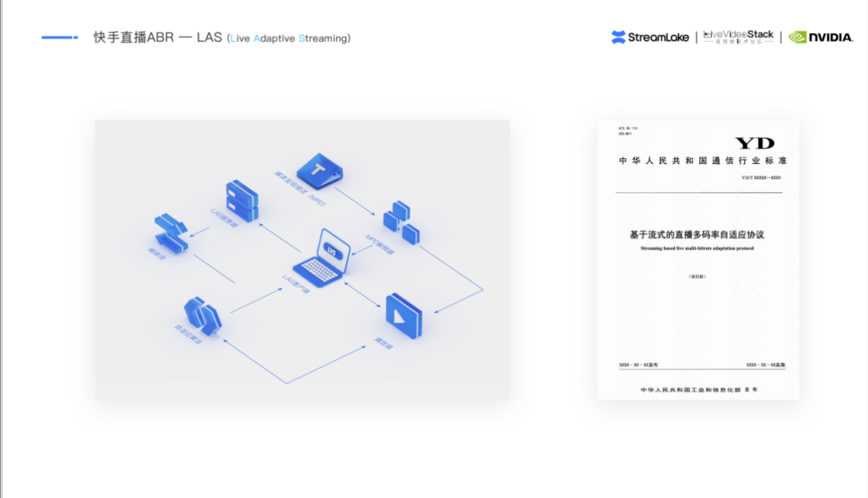
Task: Click the LVS badge on laptop screen
Action: coord(332,251)
